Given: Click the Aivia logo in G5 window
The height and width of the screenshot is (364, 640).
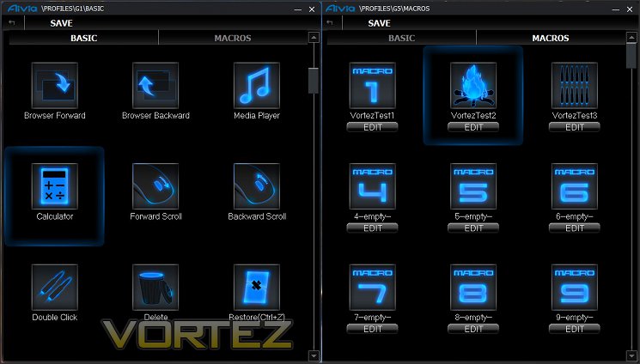Looking at the screenshot, I should pyautogui.click(x=340, y=9).
